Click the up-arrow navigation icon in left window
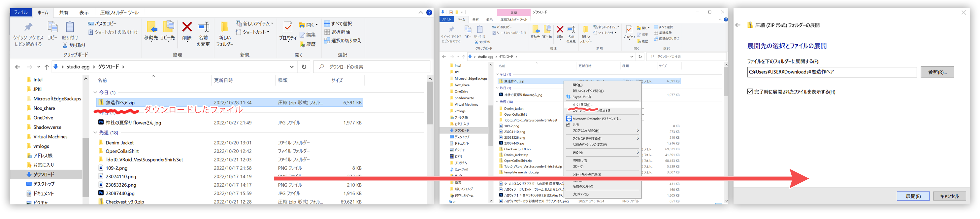The width and height of the screenshot is (980, 219). click(47, 67)
